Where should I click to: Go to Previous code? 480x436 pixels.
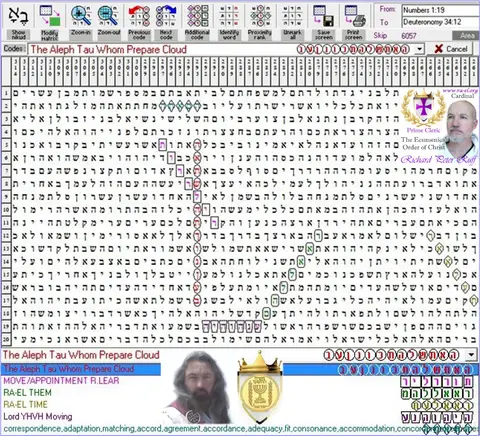139,16
